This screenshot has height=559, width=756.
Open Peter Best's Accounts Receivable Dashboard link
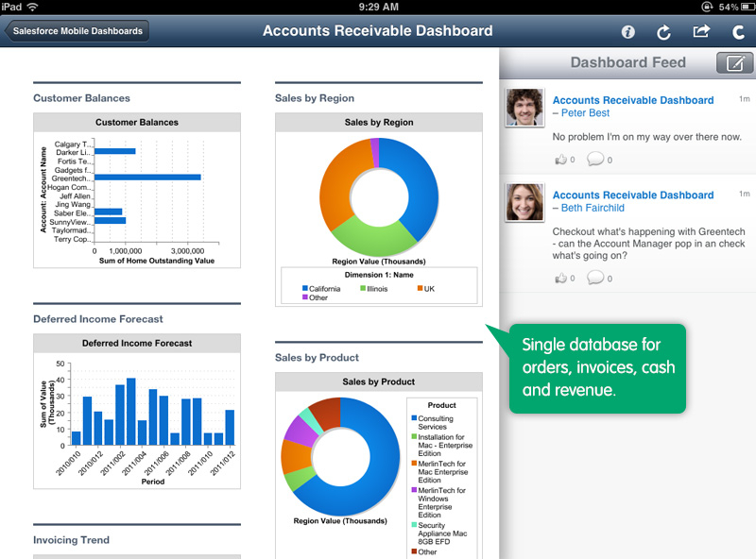click(x=633, y=100)
